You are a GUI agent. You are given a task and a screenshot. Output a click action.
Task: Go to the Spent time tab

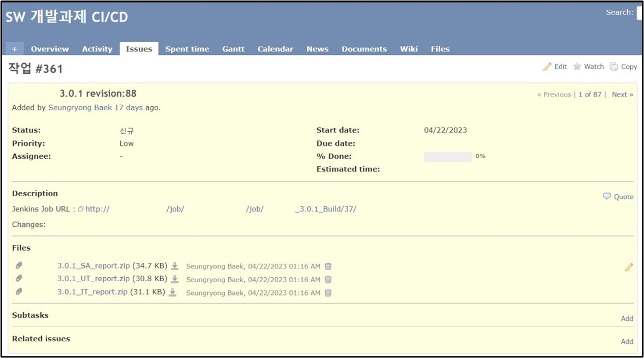click(187, 49)
